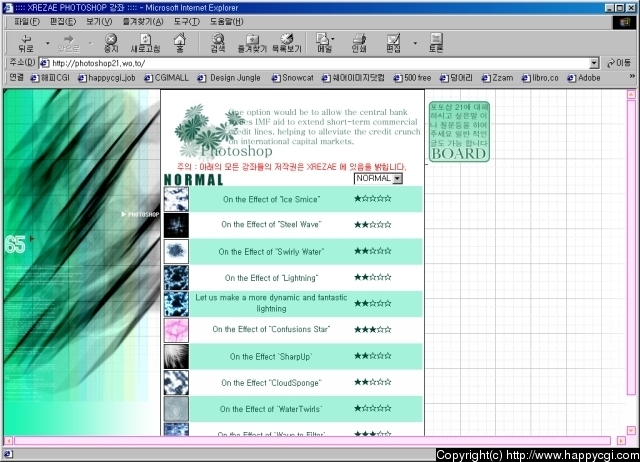The image size is (640, 462).
Task: Open the Zzam links bar shortcut
Action: point(497,78)
